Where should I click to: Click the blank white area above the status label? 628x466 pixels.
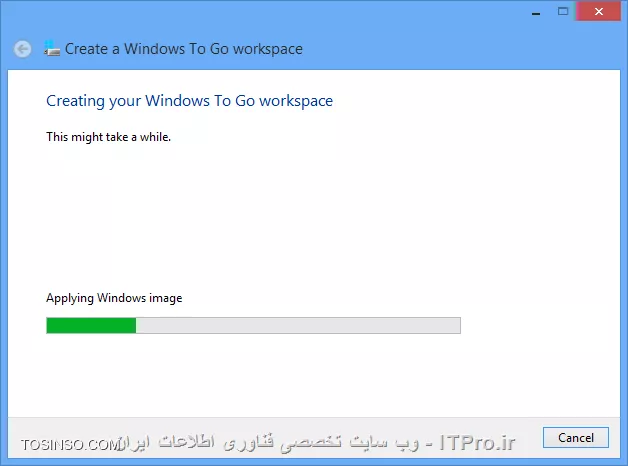314,216
